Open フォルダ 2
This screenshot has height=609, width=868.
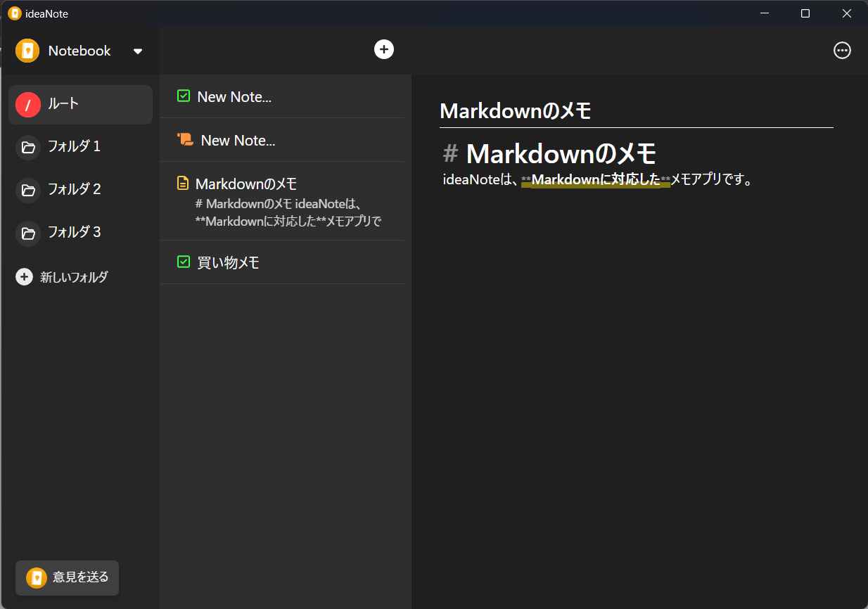[x=80, y=190]
